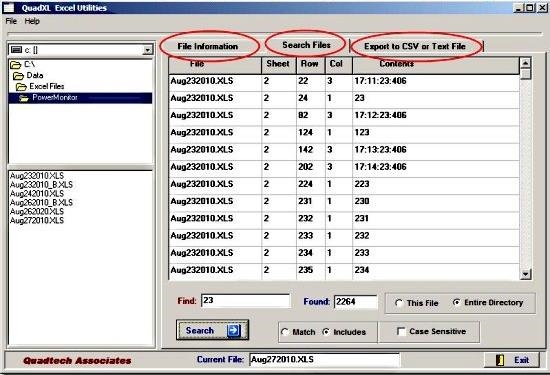Click the File column header
The image size is (550, 375).
[x=215, y=65]
